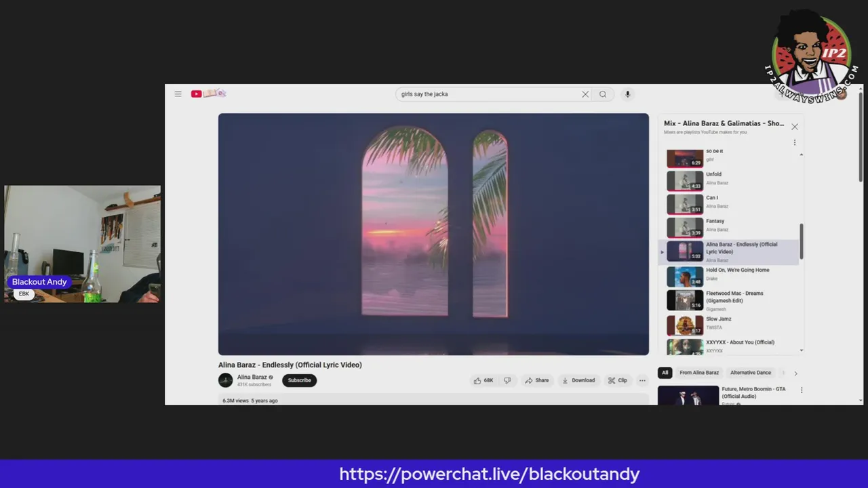Viewport: 868px width, 488px height.
Task: Click the magnifier search button
Action: (x=603, y=94)
